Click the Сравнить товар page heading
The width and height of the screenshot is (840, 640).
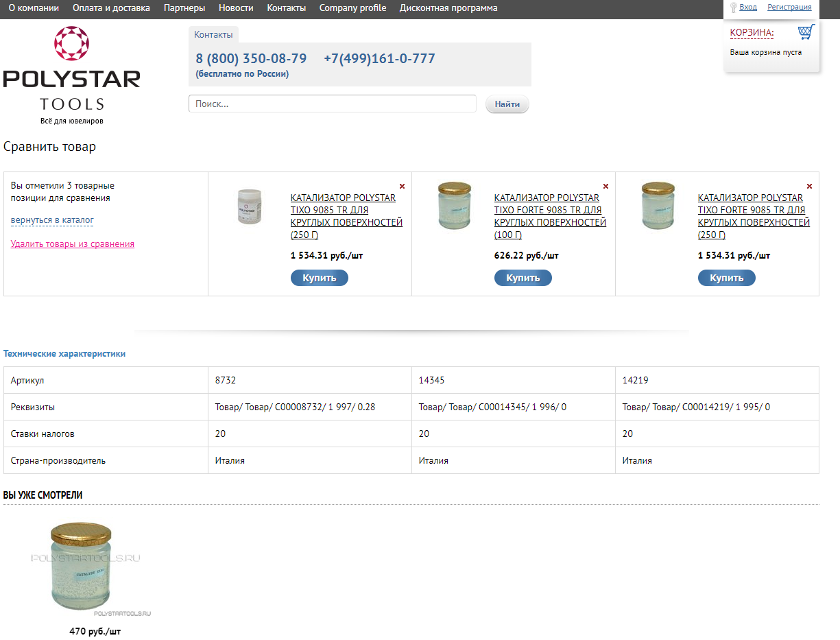[49, 147]
